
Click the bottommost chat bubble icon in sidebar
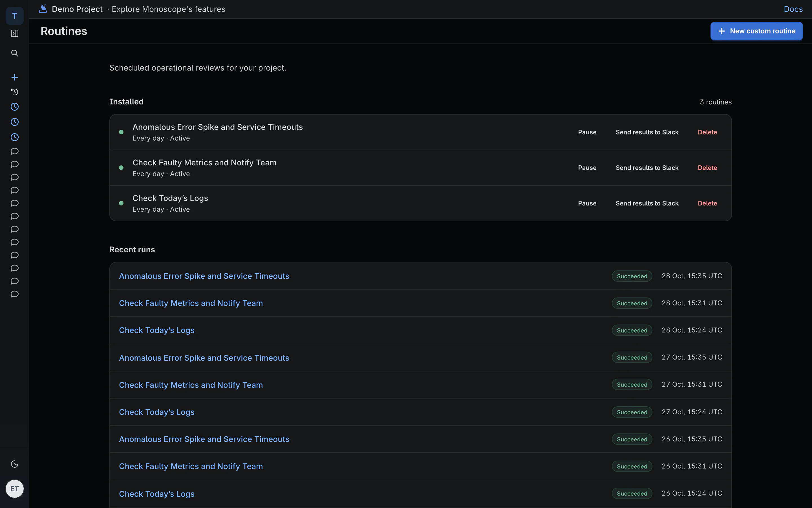pyautogui.click(x=14, y=294)
